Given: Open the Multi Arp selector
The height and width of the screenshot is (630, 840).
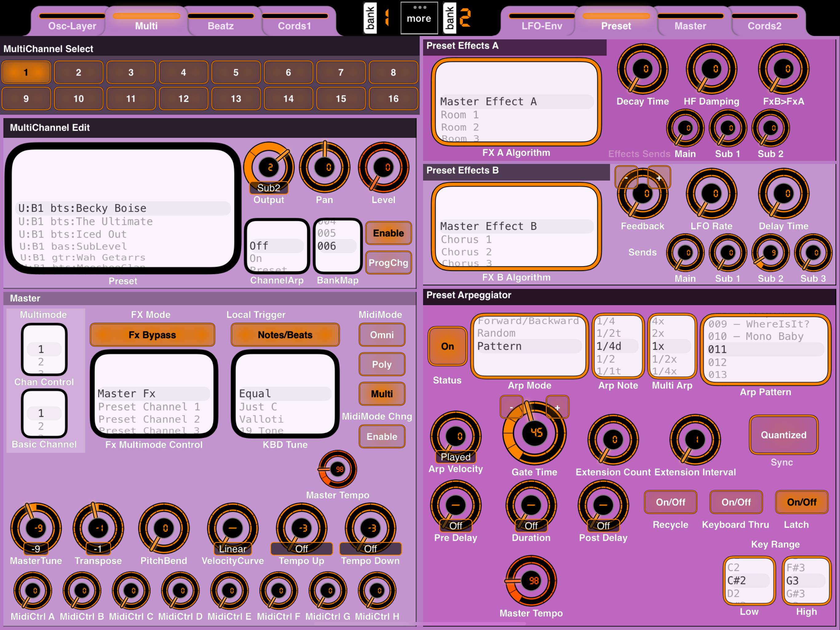Looking at the screenshot, I should pos(672,346).
